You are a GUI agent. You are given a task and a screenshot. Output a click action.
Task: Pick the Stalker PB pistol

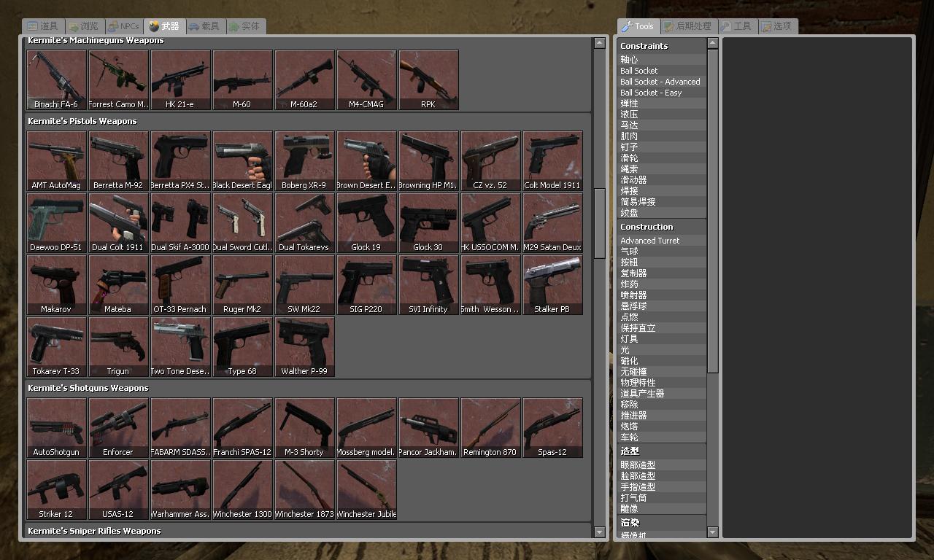[x=552, y=285]
